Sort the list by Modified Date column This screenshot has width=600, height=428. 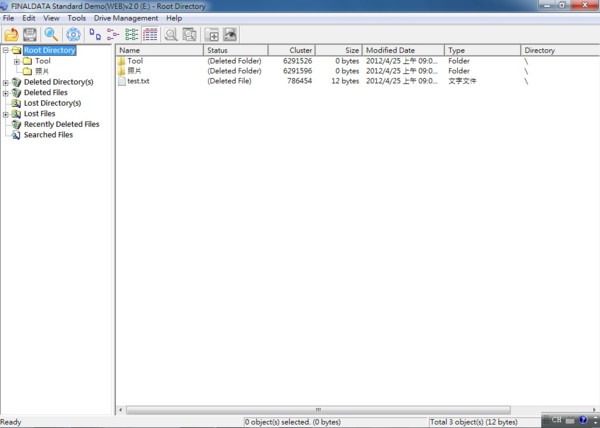[x=402, y=50]
